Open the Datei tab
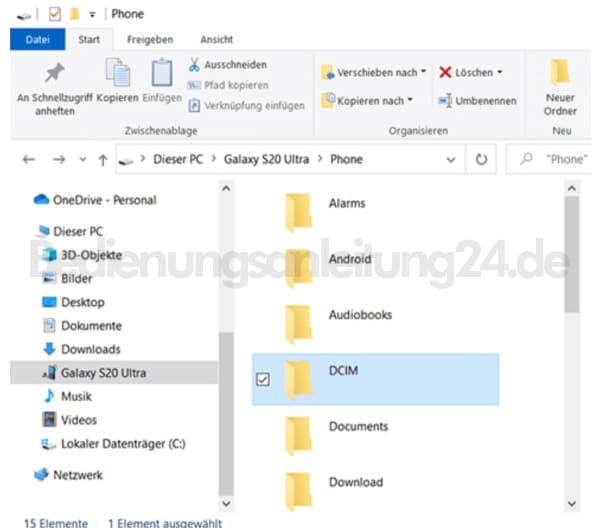This screenshot has height=528, width=600. click(x=38, y=39)
